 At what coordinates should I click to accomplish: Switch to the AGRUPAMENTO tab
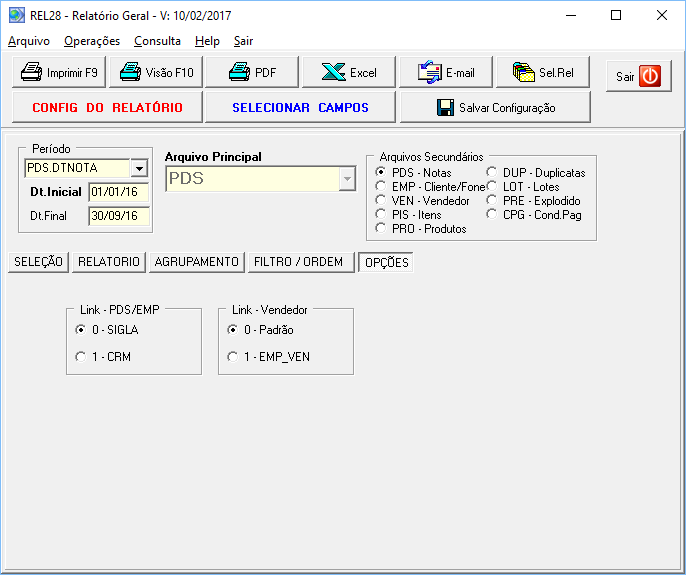[x=196, y=262]
